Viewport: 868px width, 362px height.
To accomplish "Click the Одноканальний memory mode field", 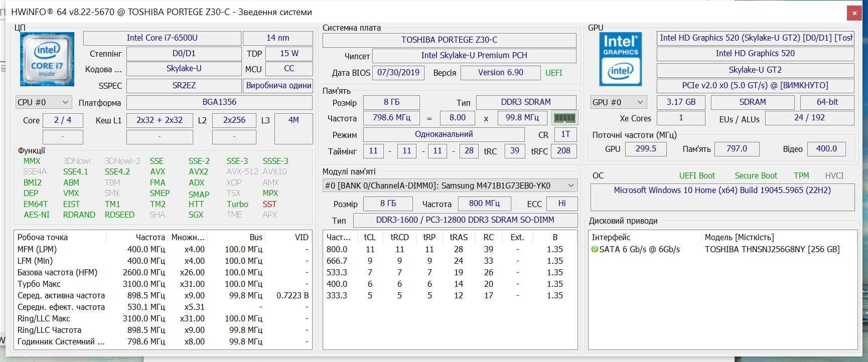I will 444,134.
